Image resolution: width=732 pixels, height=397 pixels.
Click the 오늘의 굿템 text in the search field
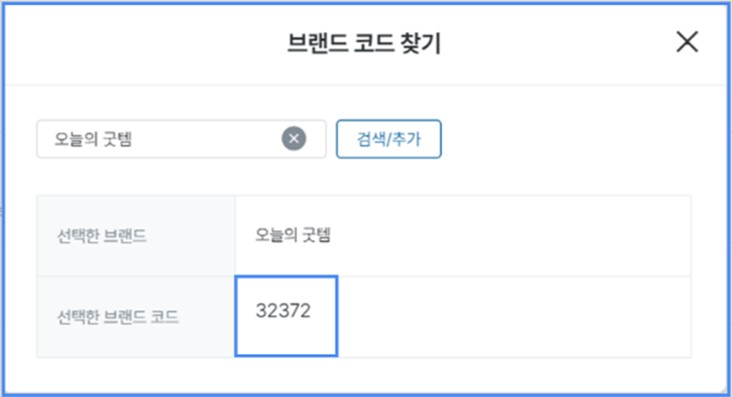coord(93,139)
